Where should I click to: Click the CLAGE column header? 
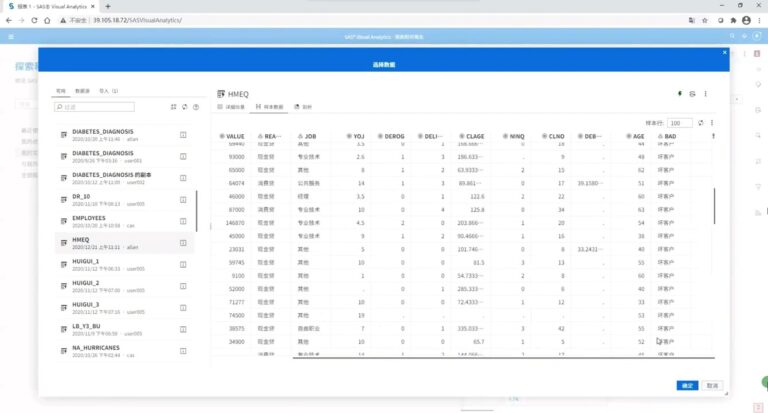pos(472,136)
